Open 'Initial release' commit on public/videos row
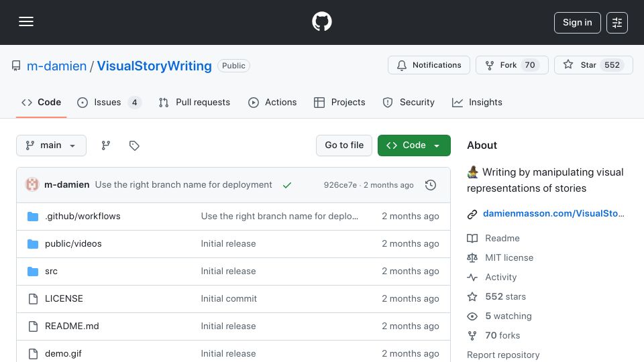 [x=228, y=244]
